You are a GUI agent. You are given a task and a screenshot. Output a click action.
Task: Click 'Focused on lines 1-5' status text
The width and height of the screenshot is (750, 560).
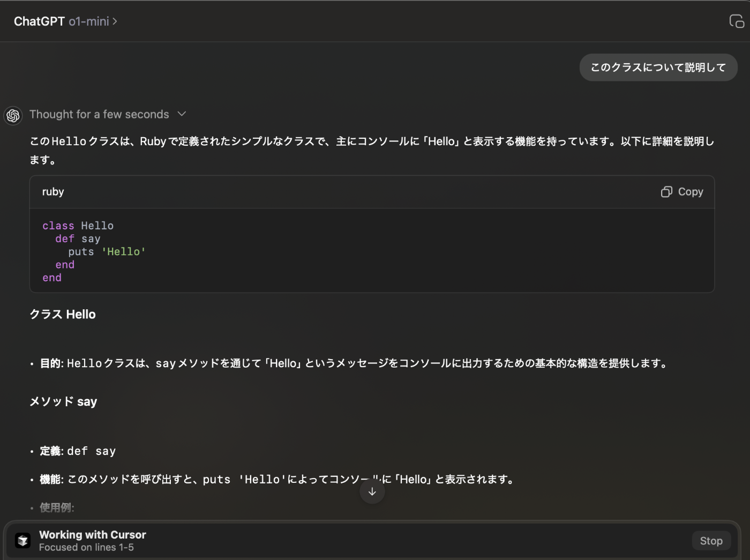(86, 548)
